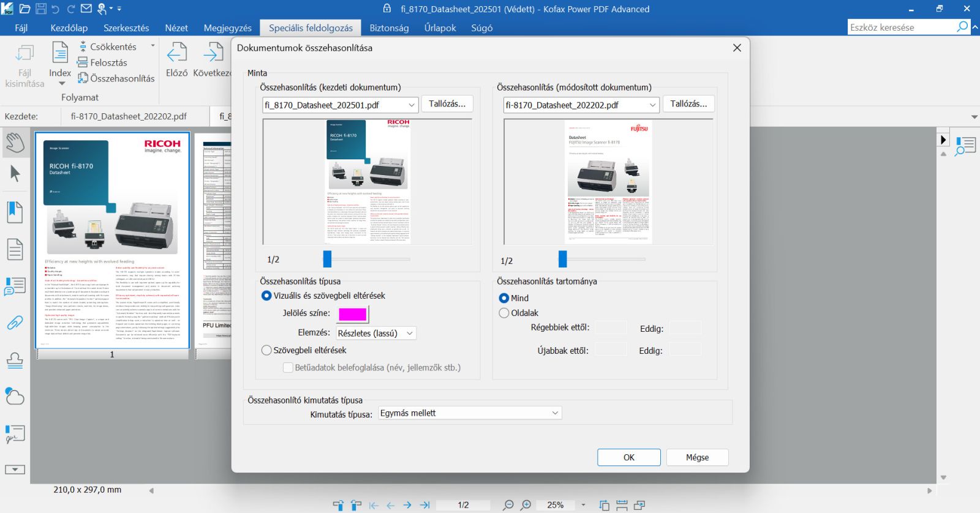
Task: Expand the Elemzés dropdown Részletes (lassú)
Action: coord(376,333)
